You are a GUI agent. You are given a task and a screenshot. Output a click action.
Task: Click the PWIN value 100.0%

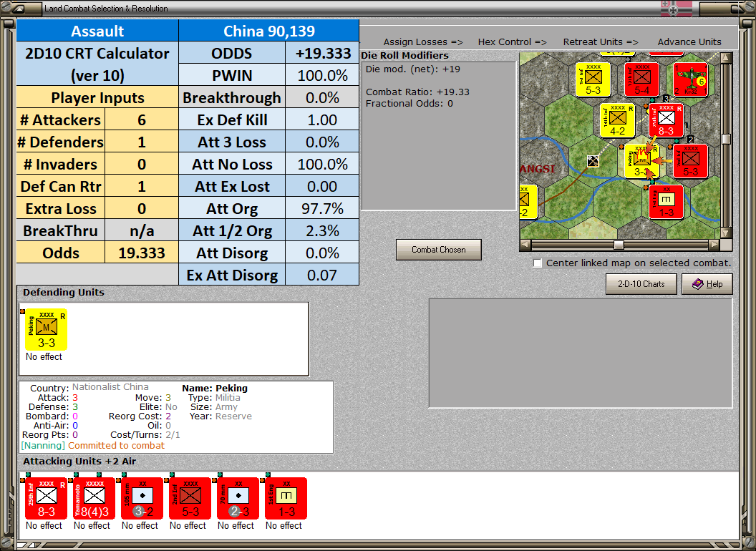pyautogui.click(x=322, y=75)
